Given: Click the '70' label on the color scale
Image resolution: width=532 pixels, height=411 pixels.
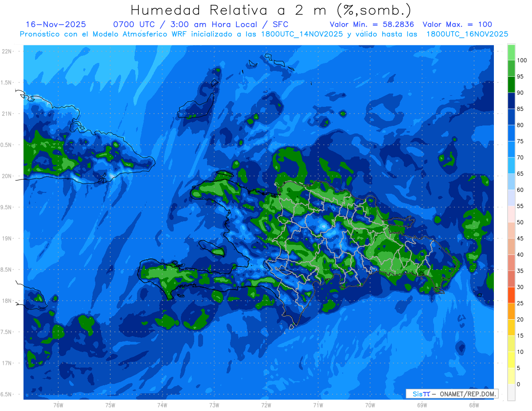Looking at the screenshot, I should coord(520,157).
